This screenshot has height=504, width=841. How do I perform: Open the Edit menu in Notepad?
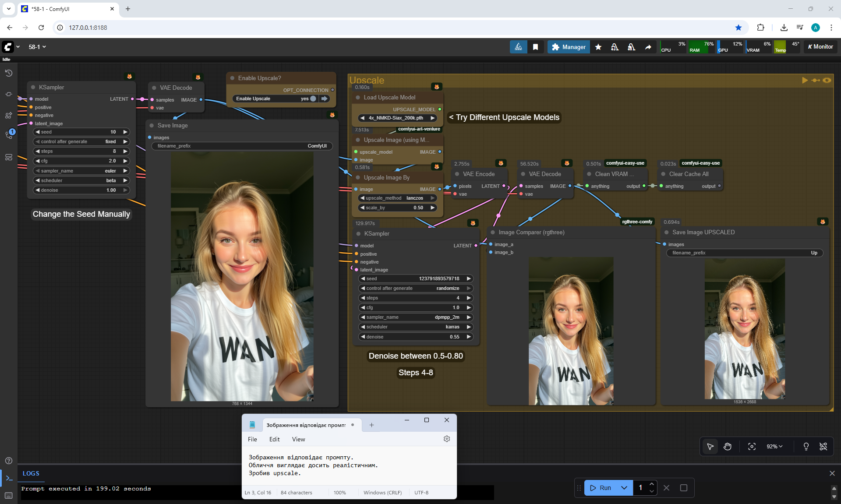(274, 439)
